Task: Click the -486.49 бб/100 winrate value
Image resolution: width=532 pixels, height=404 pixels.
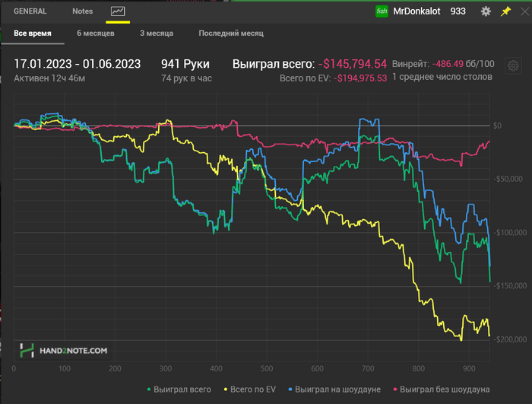Action: point(463,64)
